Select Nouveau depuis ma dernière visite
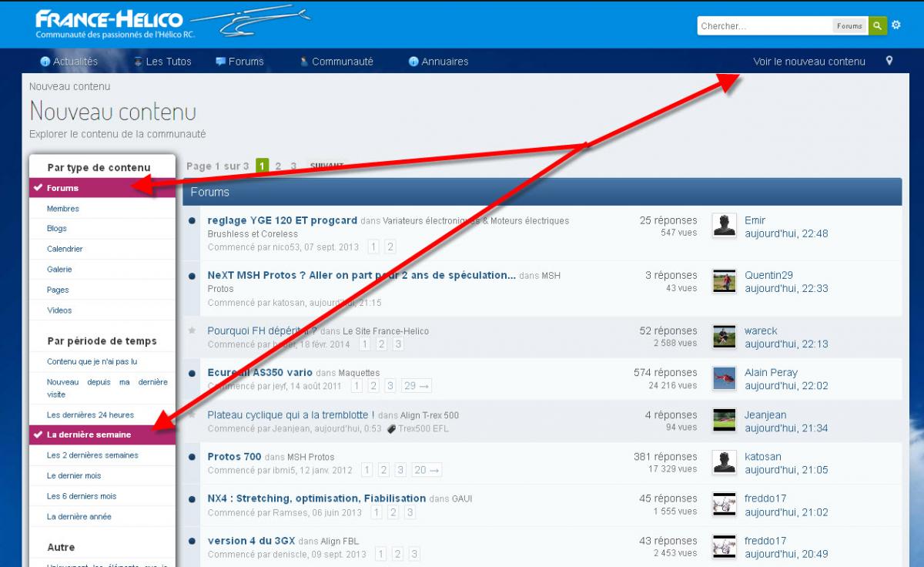Image resolution: width=924 pixels, height=567 pixels. click(x=102, y=388)
